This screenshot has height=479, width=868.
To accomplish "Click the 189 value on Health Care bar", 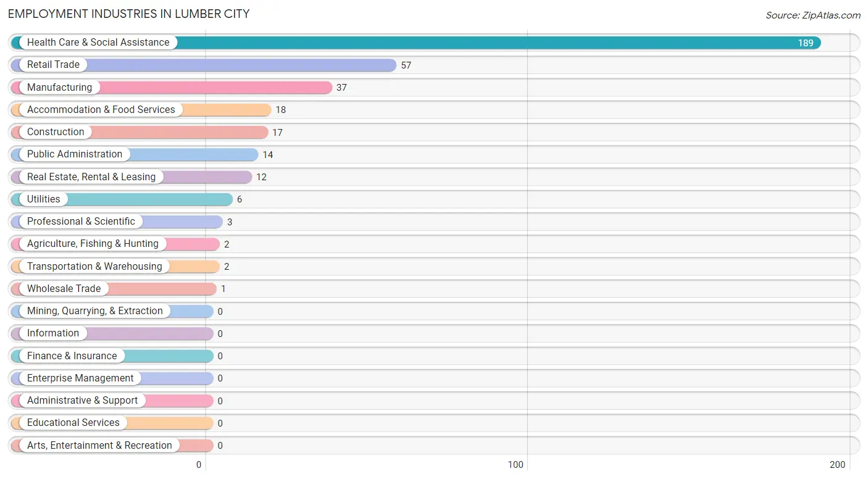I will [x=806, y=43].
